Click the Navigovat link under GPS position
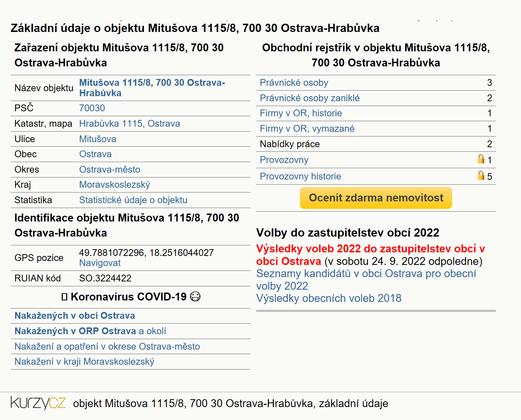Viewport: 521px width, 420px height. (x=100, y=263)
